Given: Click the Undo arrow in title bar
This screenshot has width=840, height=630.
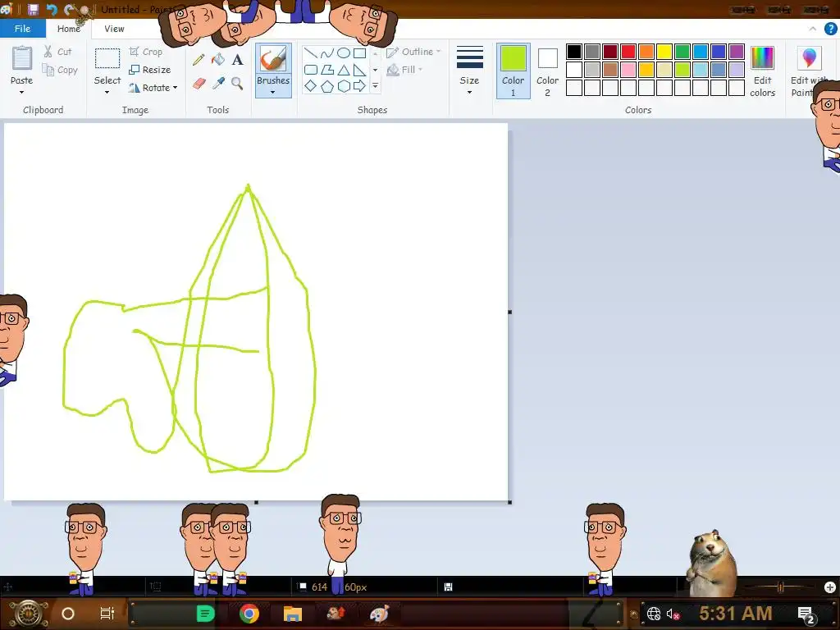Looking at the screenshot, I should coord(52,10).
